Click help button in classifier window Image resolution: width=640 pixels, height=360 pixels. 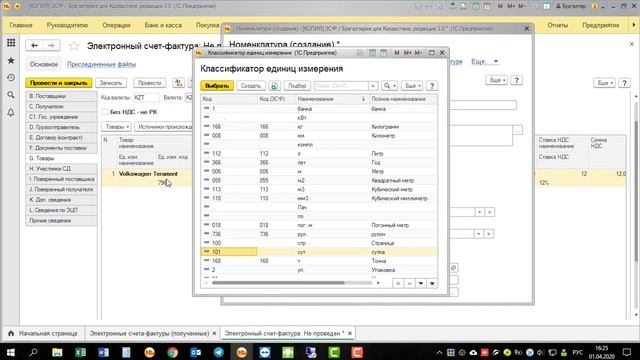[432, 86]
